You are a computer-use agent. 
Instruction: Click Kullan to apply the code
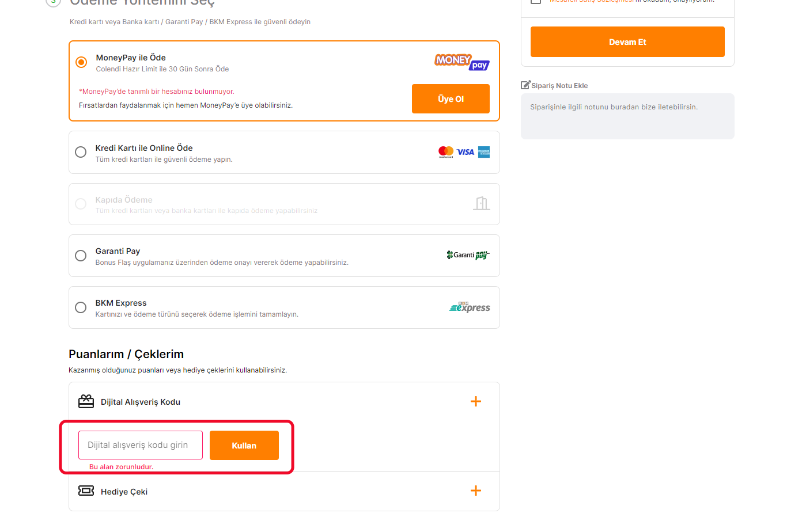coord(244,445)
